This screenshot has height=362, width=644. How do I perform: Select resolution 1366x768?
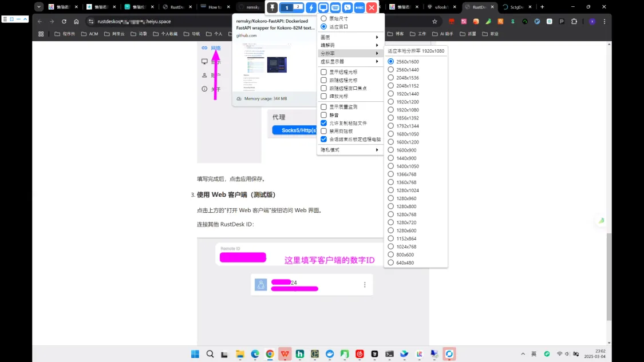point(402,174)
